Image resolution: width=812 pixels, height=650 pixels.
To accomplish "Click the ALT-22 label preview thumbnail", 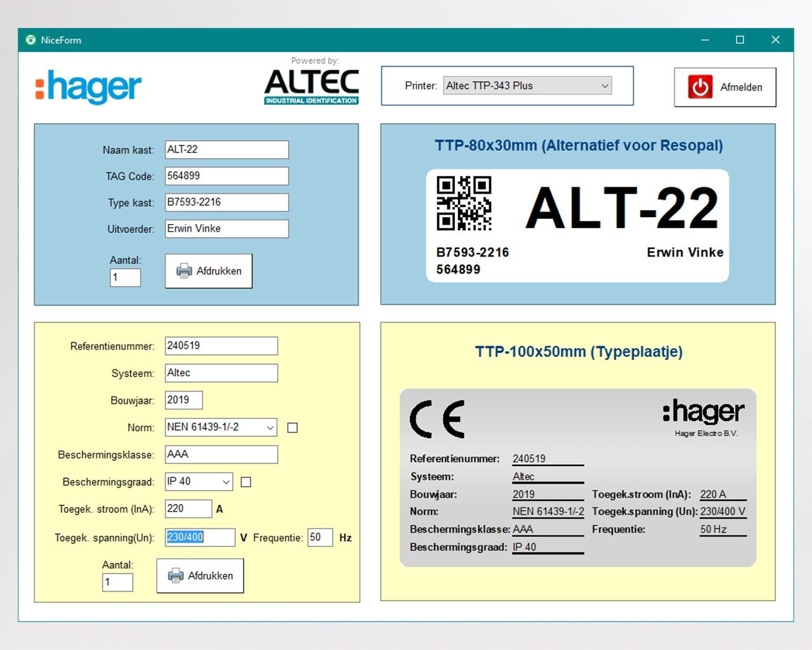I will pos(577,225).
